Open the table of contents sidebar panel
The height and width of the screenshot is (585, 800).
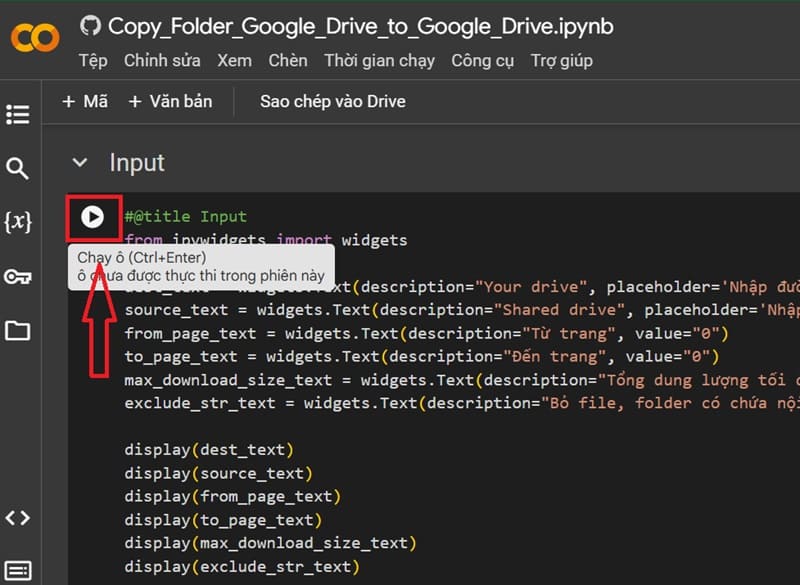tap(18, 114)
